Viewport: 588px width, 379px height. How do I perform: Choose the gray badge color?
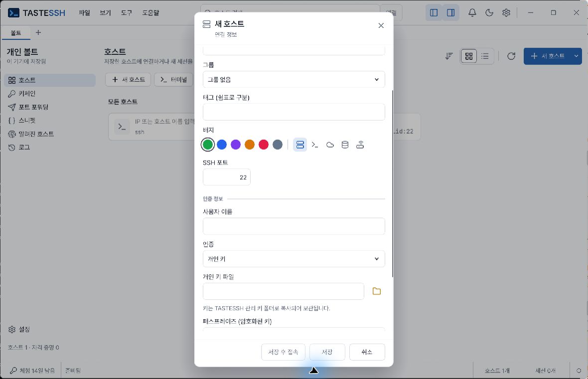pos(278,145)
